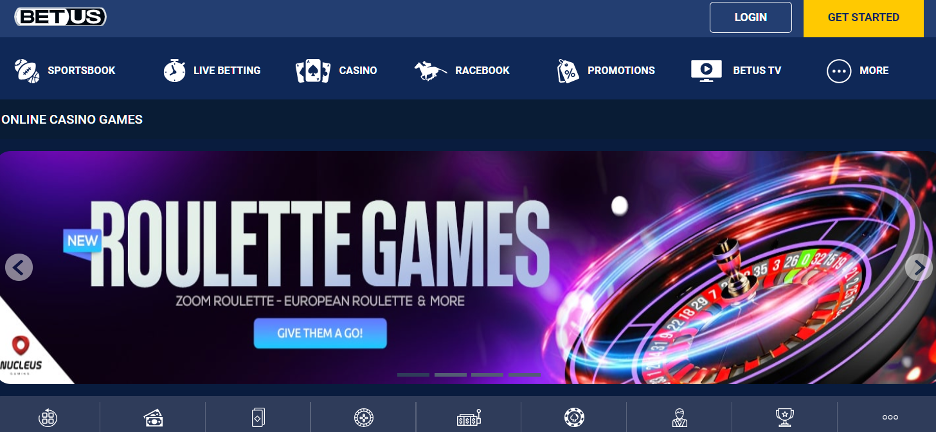
Task: Click the three-dot circle More icon
Action: tap(839, 71)
